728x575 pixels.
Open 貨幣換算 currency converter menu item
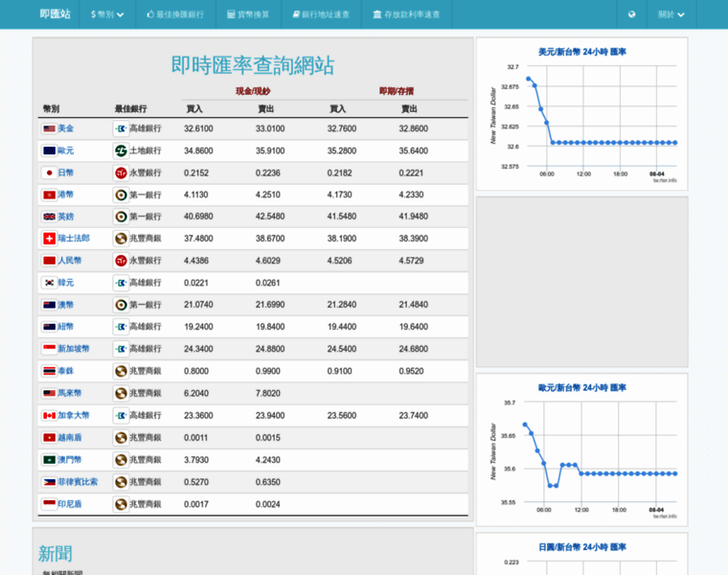click(x=248, y=14)
